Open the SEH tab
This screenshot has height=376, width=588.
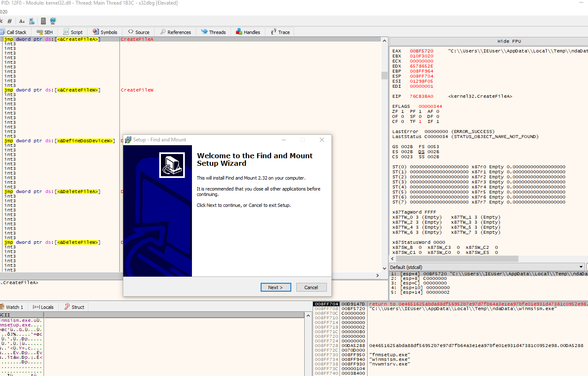pos(44,32)
